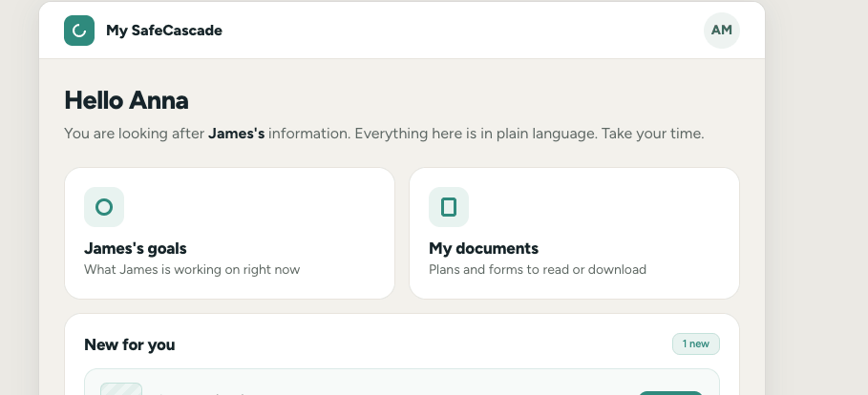Click the text What James is working on right now

click(192, 269)
